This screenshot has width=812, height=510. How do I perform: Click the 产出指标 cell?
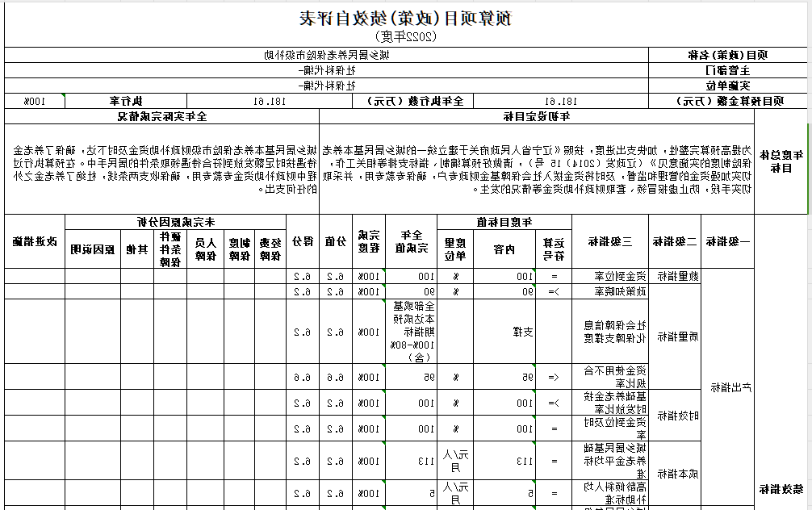727,387
